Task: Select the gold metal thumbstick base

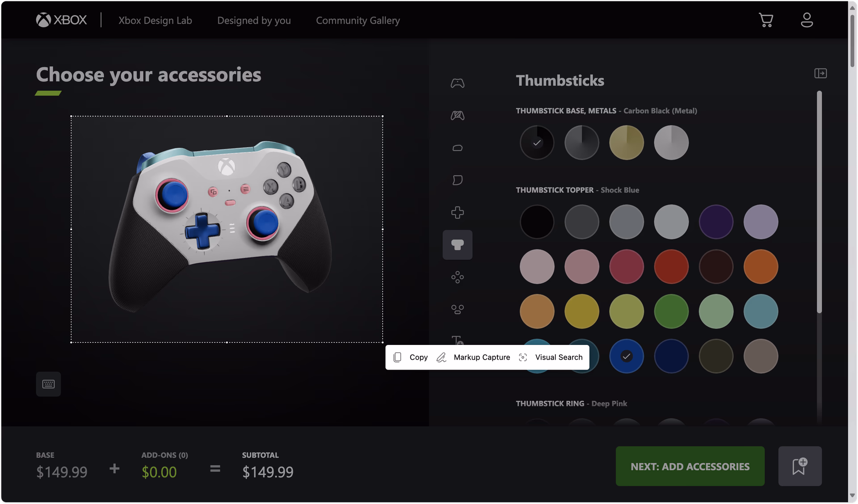Action: point(627,143)
